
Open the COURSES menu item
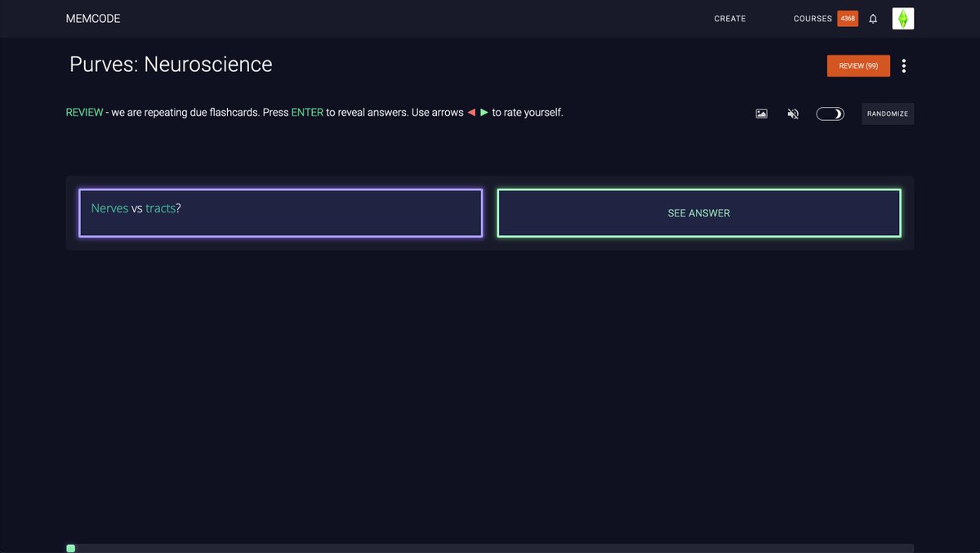(813, 19)
